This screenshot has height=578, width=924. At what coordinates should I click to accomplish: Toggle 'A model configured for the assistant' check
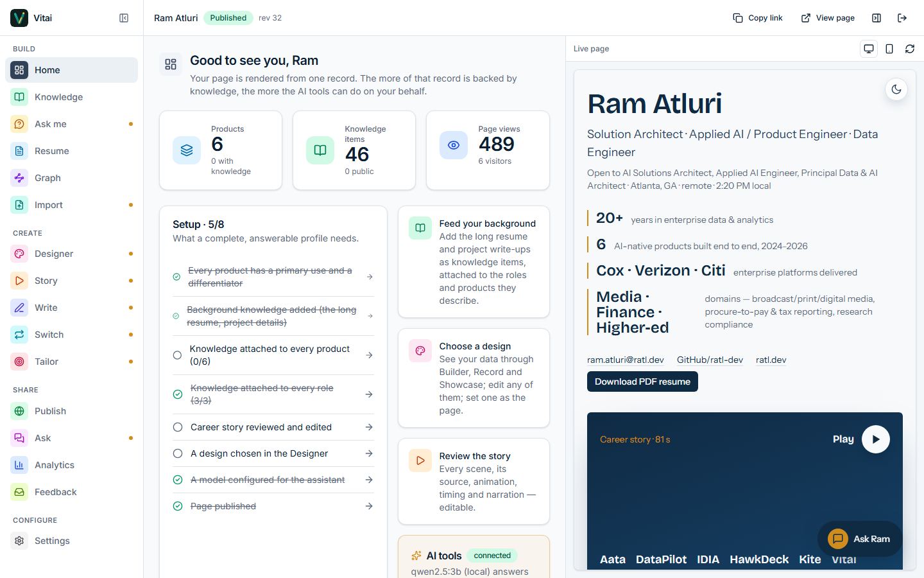pyautogui.click(x=178, y=480)
